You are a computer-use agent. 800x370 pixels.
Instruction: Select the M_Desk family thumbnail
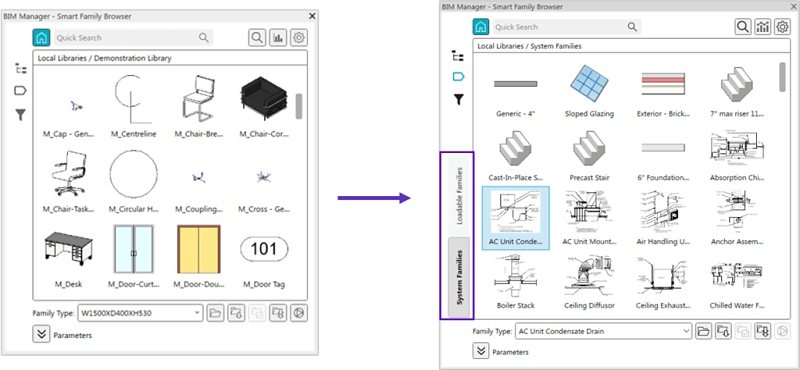pos(68,259)
